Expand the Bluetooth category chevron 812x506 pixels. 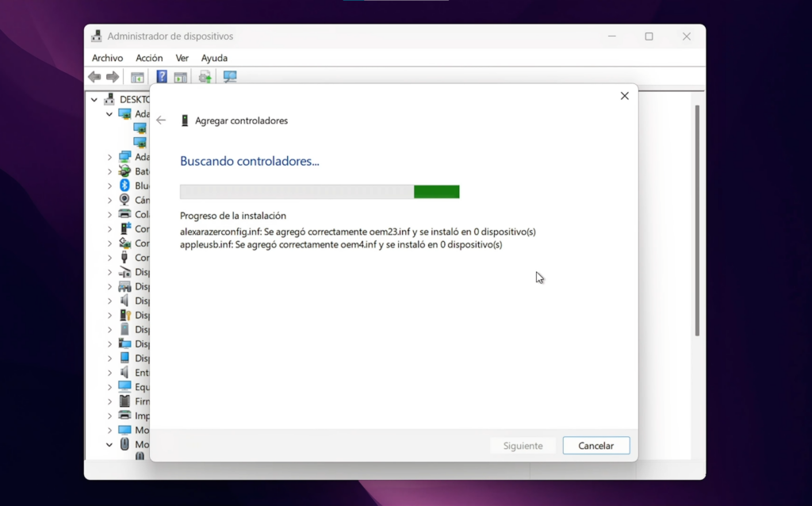109,186
